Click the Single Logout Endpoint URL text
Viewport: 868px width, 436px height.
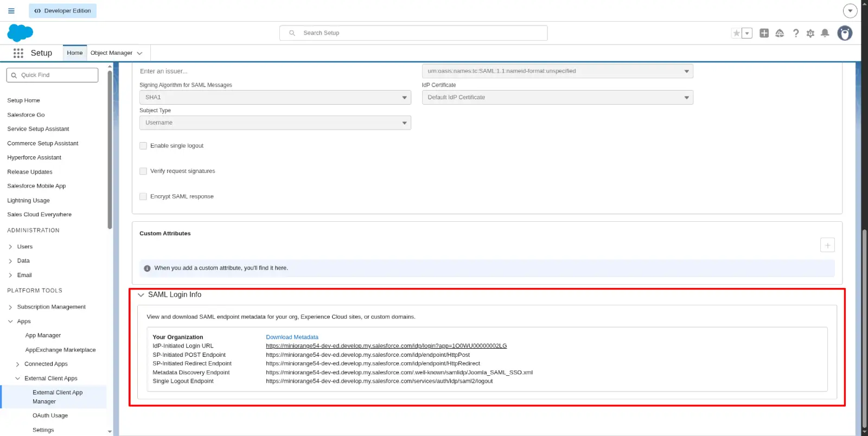pos(379,381)
